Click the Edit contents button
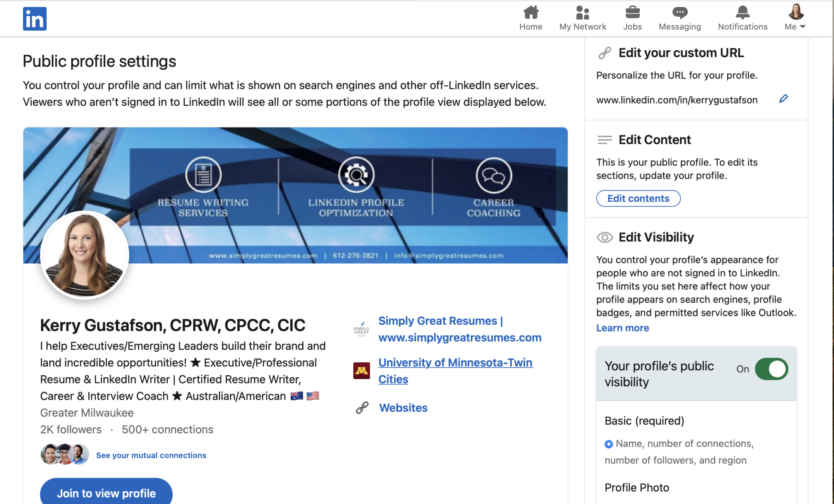Image resolution: width=834 pixels, height=504 pixels. (638, 198)
